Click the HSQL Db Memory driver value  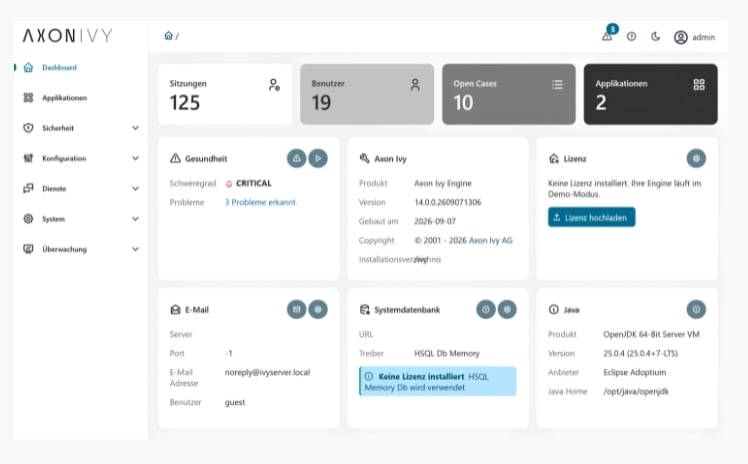click(x=447, y=353)
